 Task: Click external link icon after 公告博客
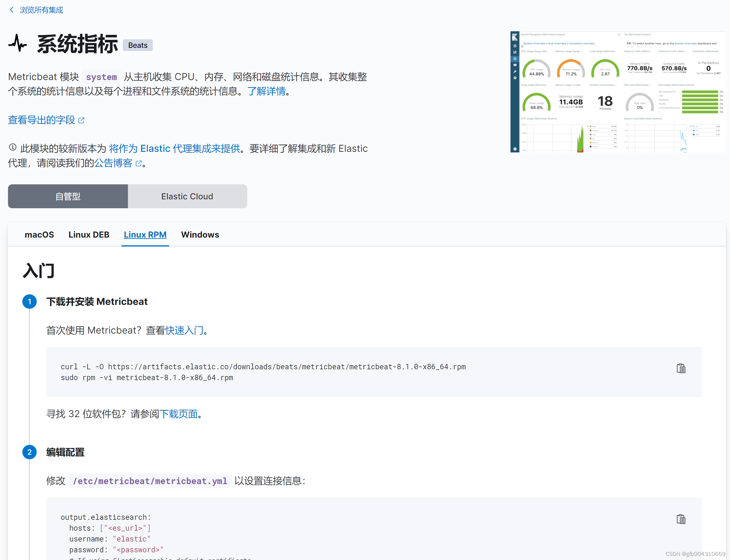click(x=139, y=163)
